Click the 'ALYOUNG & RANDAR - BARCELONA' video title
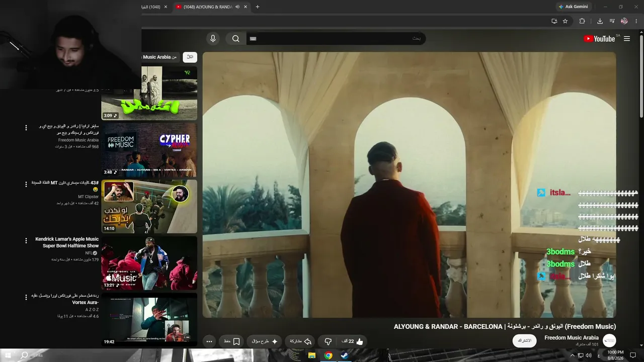The image size is (644, 362). click(x=505, y=327)
